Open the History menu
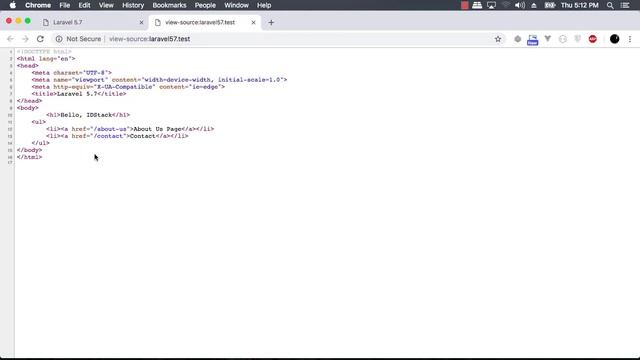 click(x=133, y=5)
